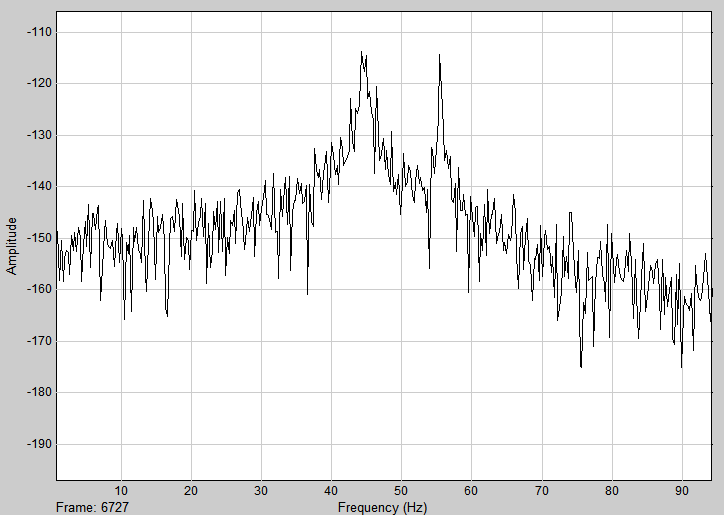This screenshot has width=724, height=515.
Task: Click the 10 frequency tick label
Action: 121,491
